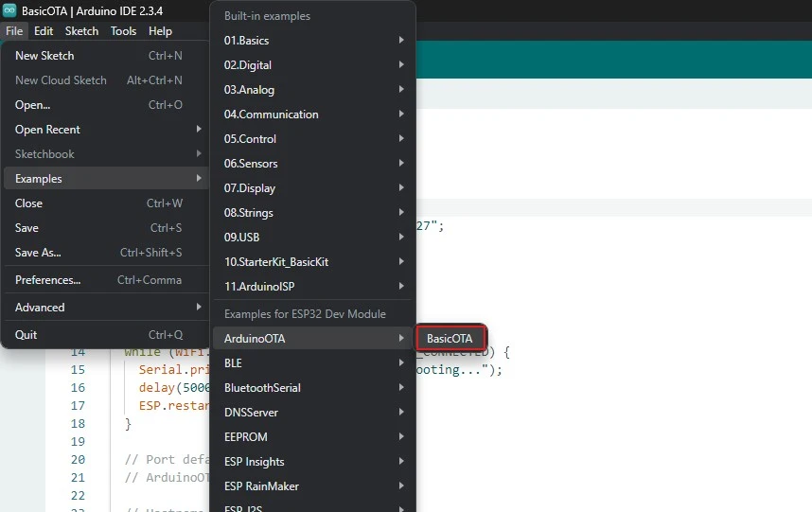Expand BluetoothSerial examples submenu

click(313, 388)
